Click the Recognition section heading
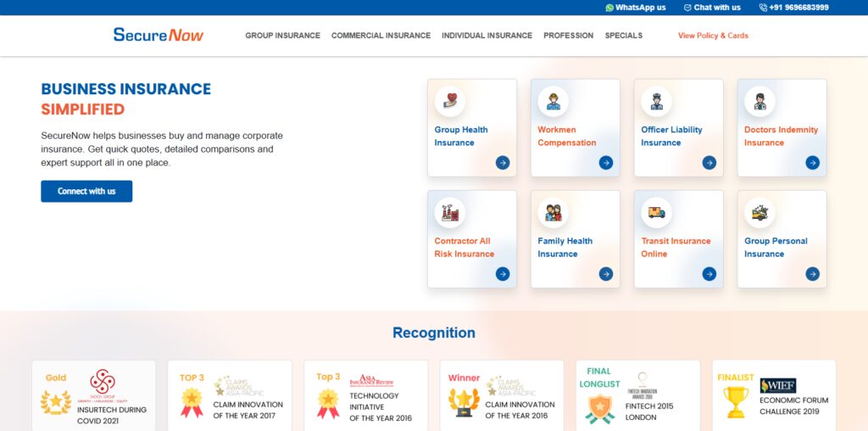 coord(434,333)
